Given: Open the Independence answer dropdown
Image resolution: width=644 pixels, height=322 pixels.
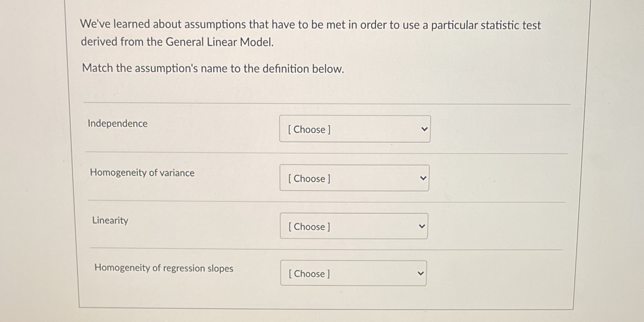Looking at the screenshot, I should (x=354, y=129).
